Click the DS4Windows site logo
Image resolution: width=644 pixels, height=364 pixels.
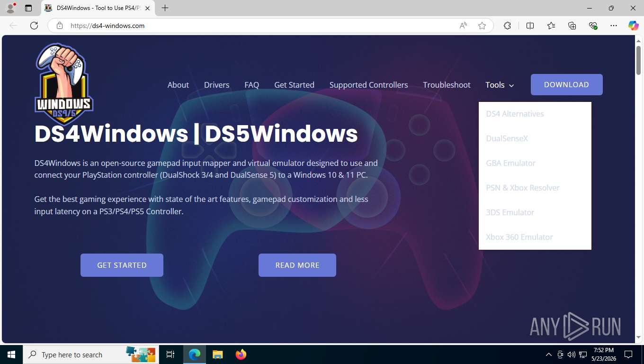64,84
